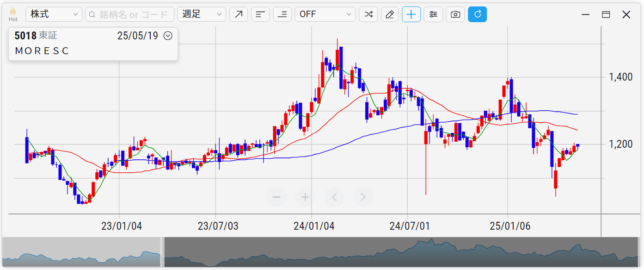Image resolution: width=644 pixels, height=270 pixels.
Task: Click the blue refresh button
Action: tap(478, 14)
